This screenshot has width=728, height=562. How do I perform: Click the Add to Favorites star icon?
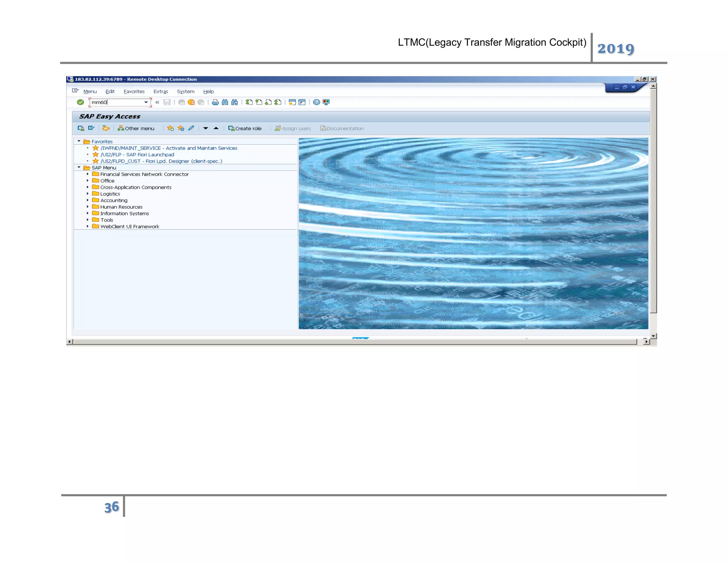[170, 128]
